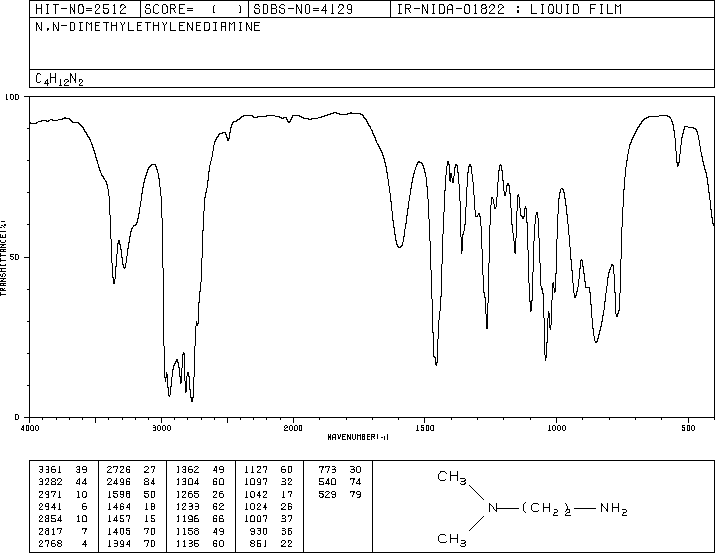Click the 3000 wavenumber axis label
The width and height of the screenshot is (715, 553).
pos(161,428)
